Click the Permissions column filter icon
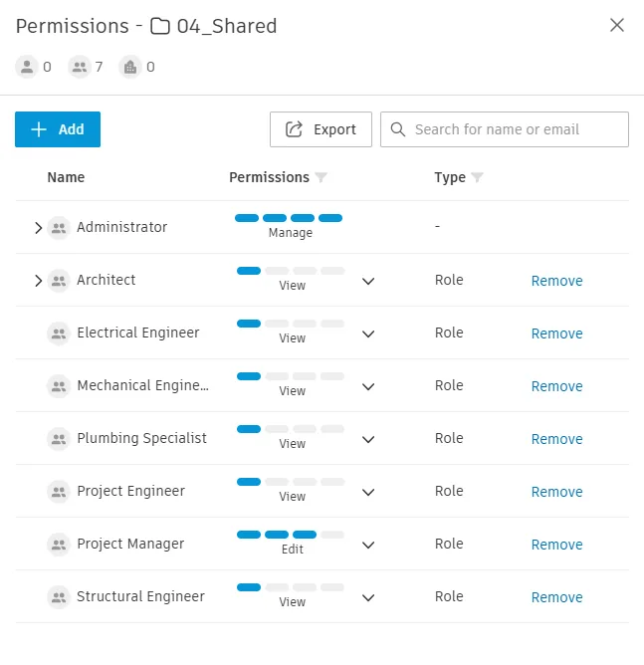Screen dimensions: 644x665 tap(321, 177)
